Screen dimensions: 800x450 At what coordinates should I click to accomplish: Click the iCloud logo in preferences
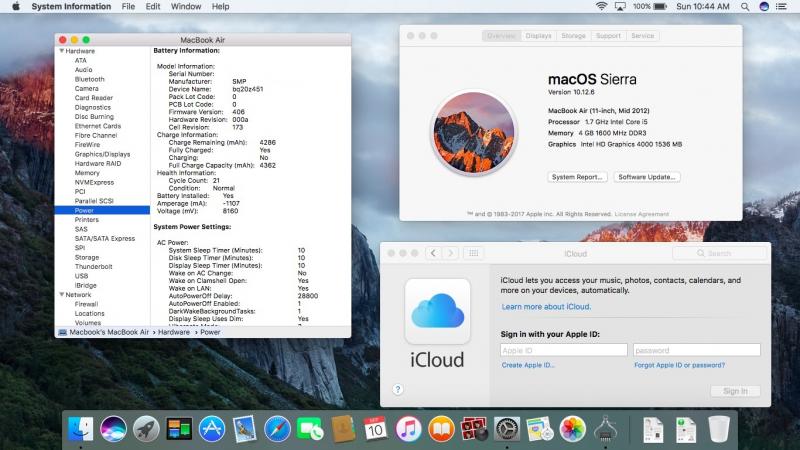click(x=438, y=311)
